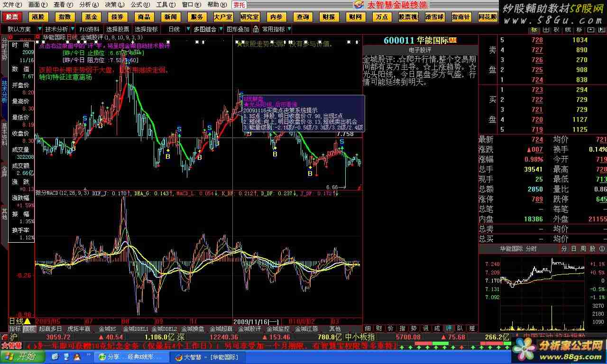
Task: Open the 内参 toolbar button
Action: (276, 17)
